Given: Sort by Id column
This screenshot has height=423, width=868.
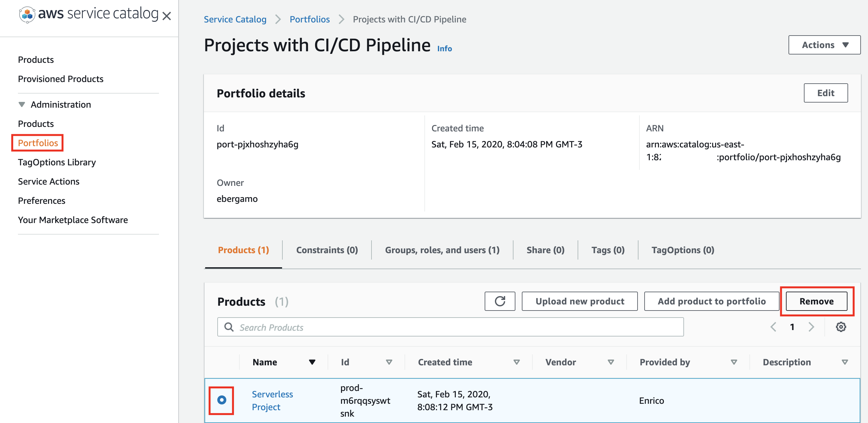Looking at the screenshot, I should click(x=389, y=362).
